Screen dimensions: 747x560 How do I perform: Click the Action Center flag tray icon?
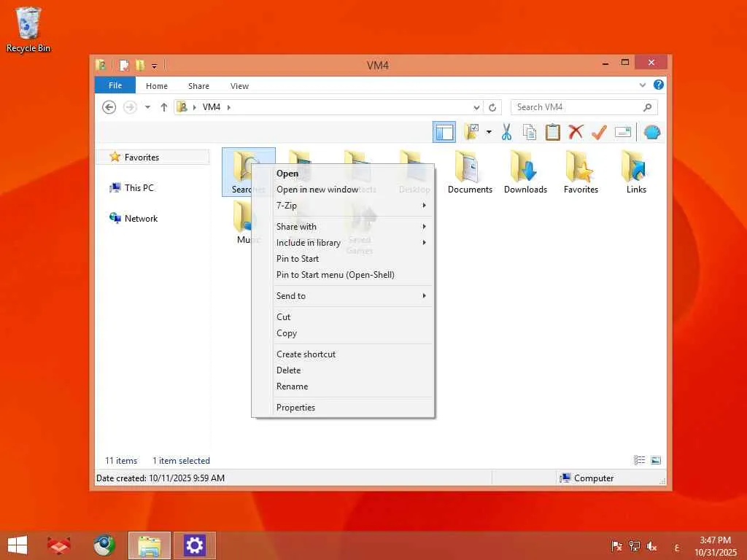[x=616, y=546]
